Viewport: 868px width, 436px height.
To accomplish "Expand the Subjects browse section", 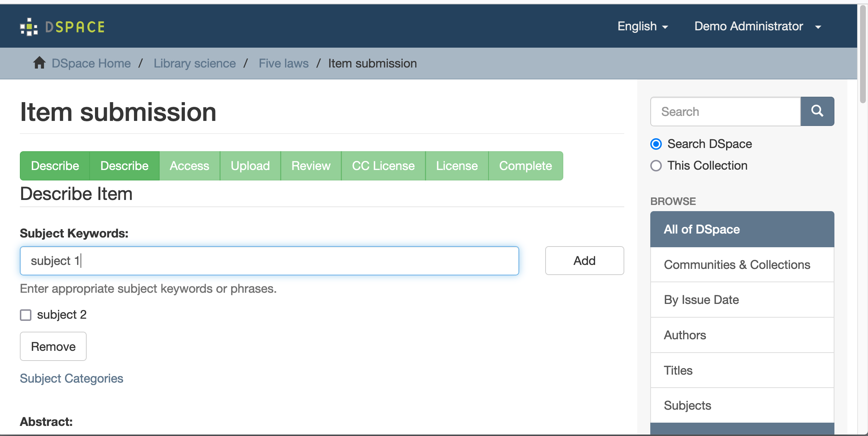I will click(x=687, y=405).
